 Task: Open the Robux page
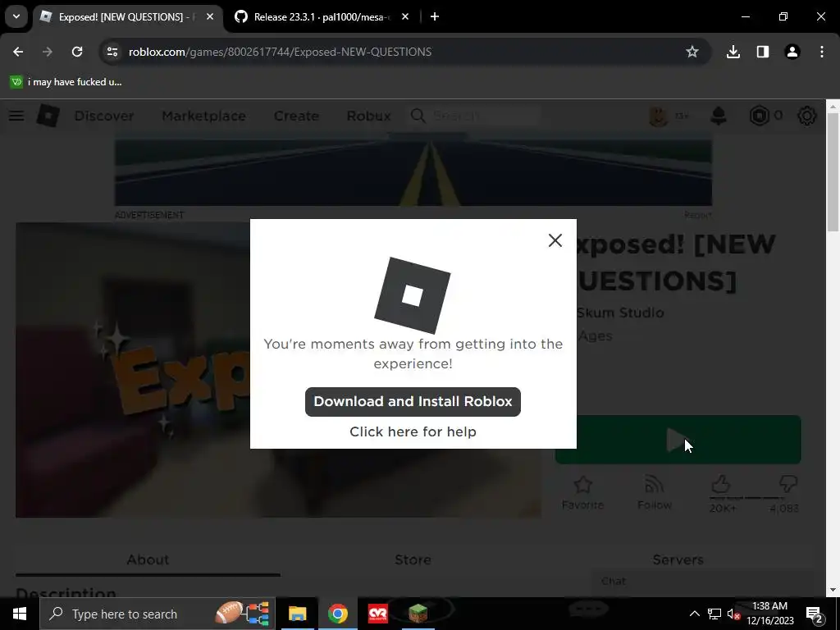pyautogui.click(x=368, y=116)
